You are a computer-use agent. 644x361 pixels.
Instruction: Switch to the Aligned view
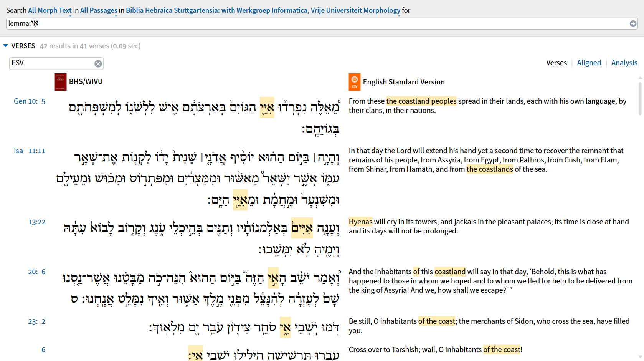[589, 63]
